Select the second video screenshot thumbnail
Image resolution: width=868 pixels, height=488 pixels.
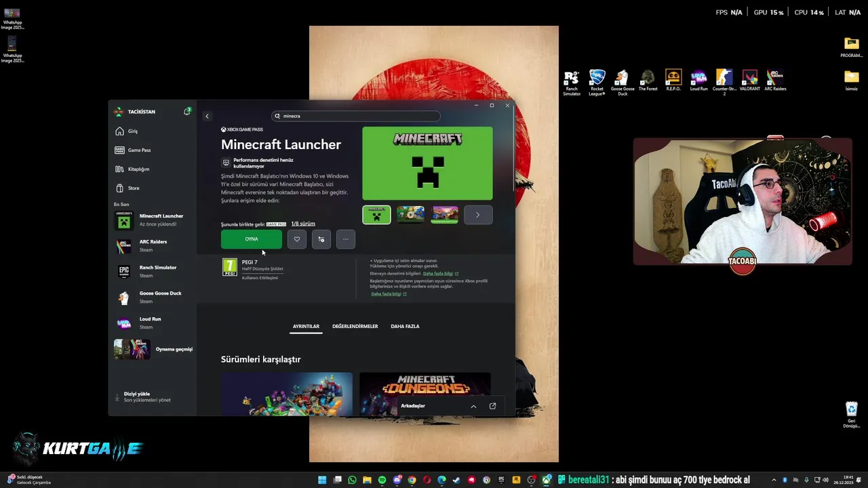[410, 215]
